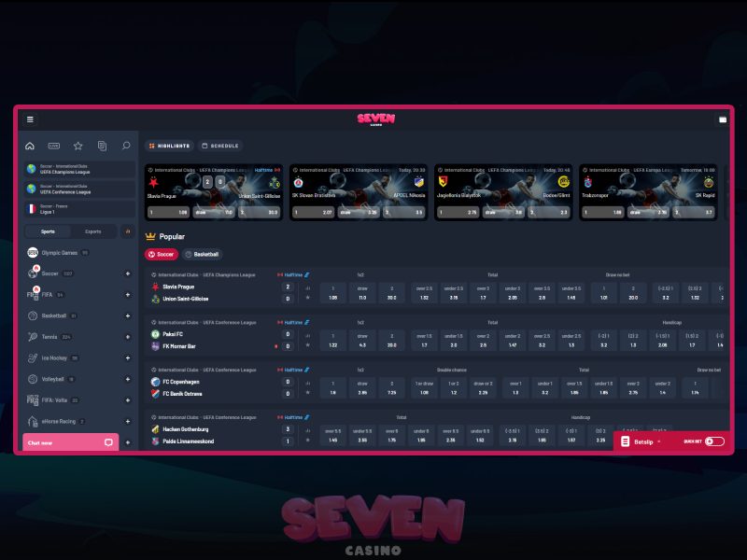Viewport: 747px width, 560px height.
Task: Expand the FIFA: Volta category
Action: [128, 400]
